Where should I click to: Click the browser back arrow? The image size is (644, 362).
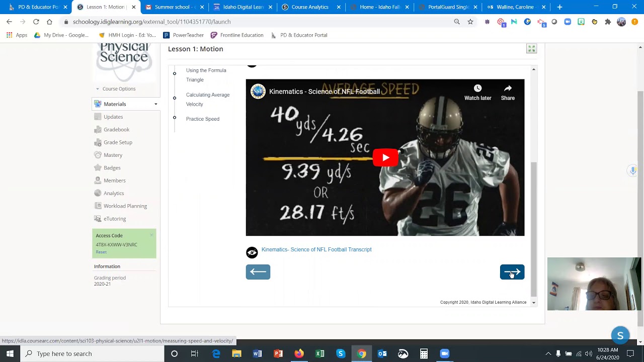click(x=9, y=22)
